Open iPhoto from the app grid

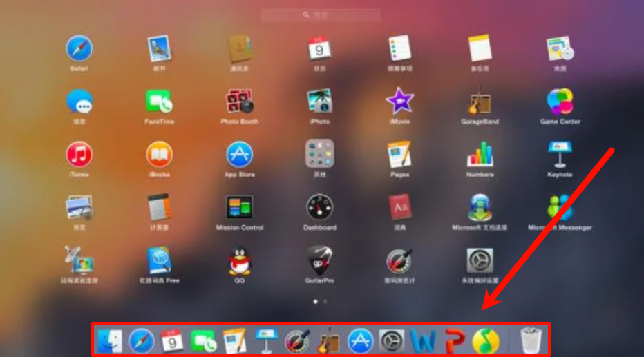tap(319, 102)
